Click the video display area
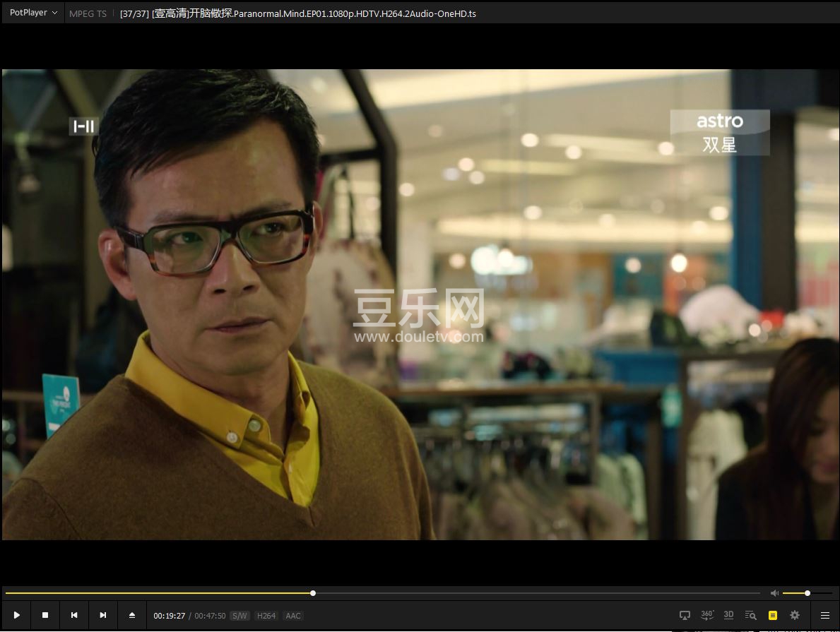The image size is (840, 632). click(x=420, y=304)
